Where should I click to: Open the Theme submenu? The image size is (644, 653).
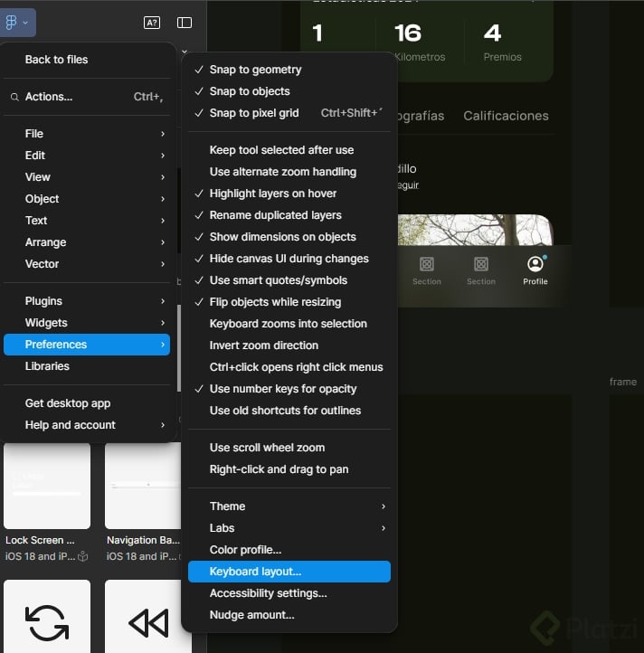tap(289, 506)
